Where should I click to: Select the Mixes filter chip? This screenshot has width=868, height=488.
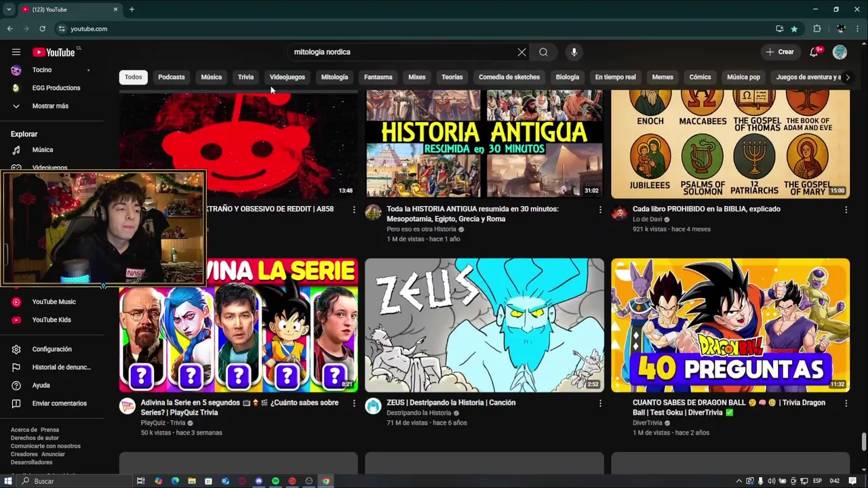(x=417, y=77)
